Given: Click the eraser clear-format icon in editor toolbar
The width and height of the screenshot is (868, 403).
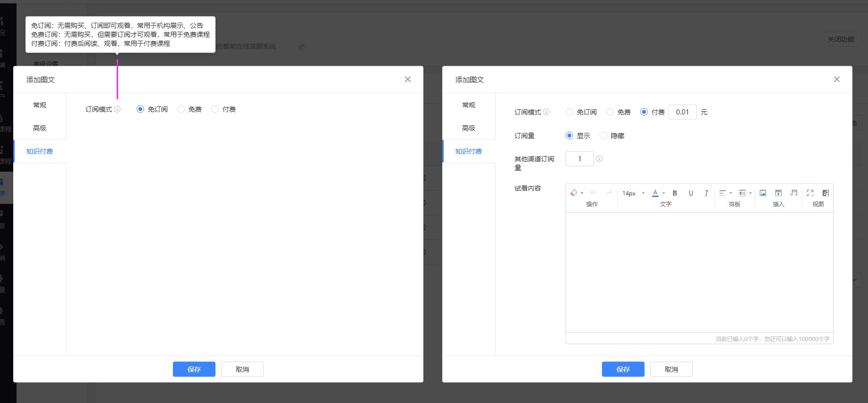Looking at the screenshot, I should tap(574, 193).
